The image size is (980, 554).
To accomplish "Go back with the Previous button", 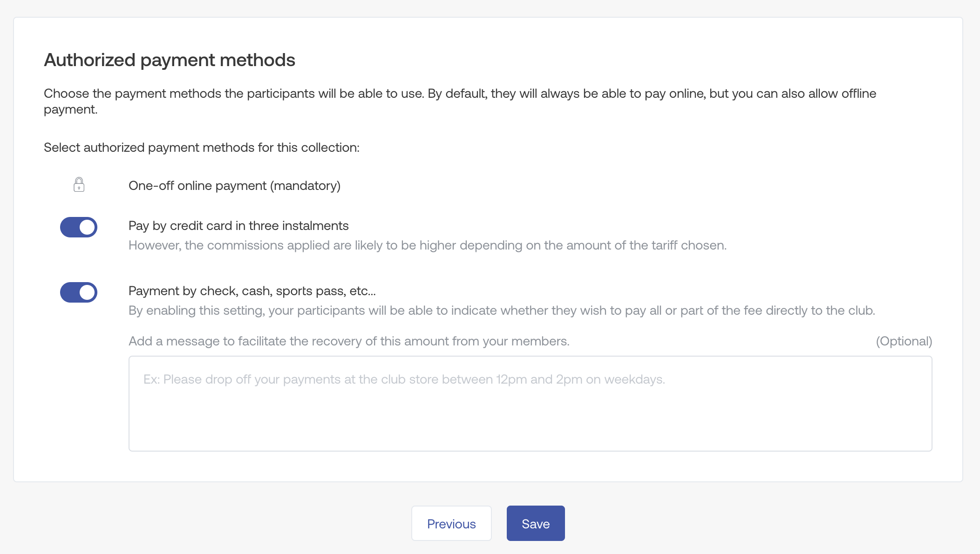I will pyautogui.click(x=451, y=524).
